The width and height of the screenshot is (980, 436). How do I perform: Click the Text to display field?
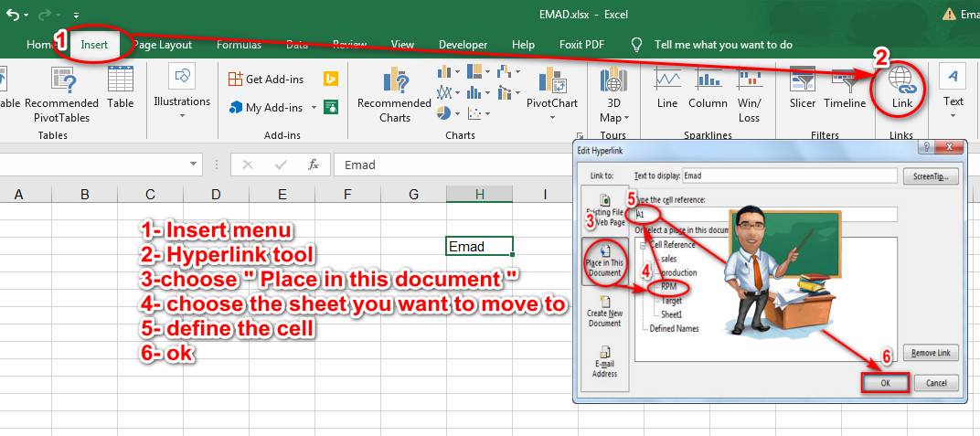790,176
